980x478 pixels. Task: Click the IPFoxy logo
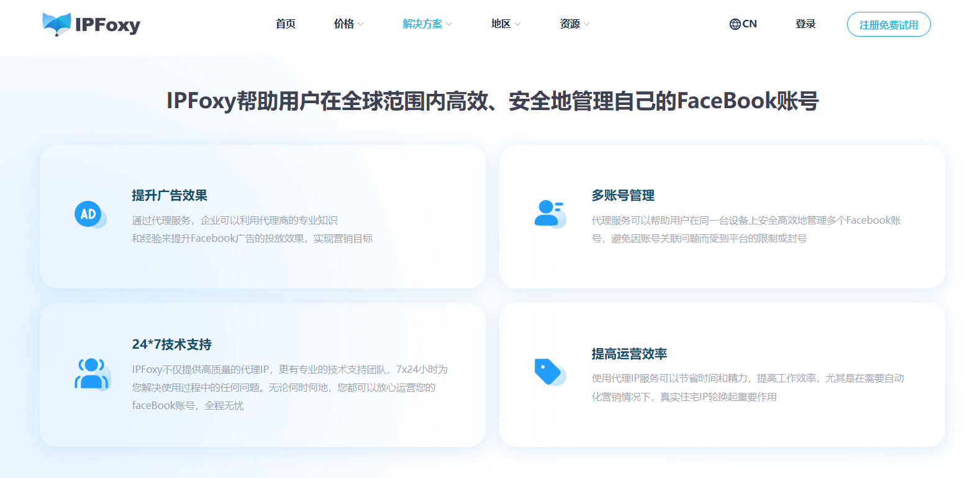[91, 24]
